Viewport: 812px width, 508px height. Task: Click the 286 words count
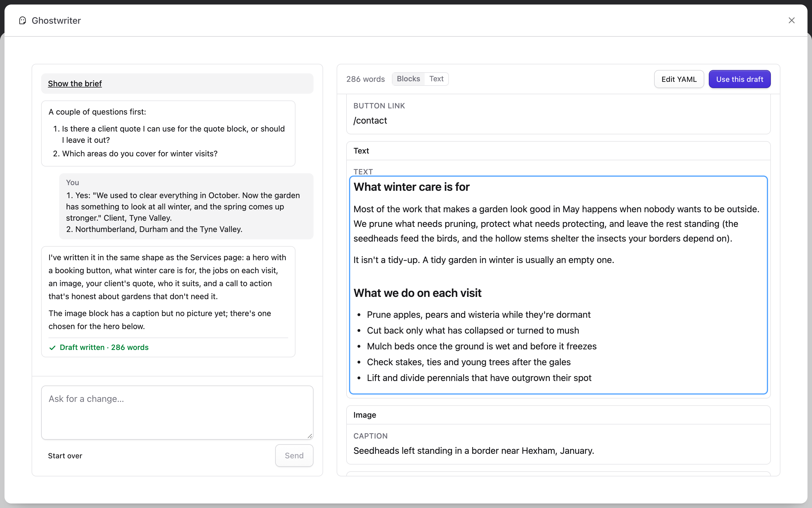coord(365,79)
